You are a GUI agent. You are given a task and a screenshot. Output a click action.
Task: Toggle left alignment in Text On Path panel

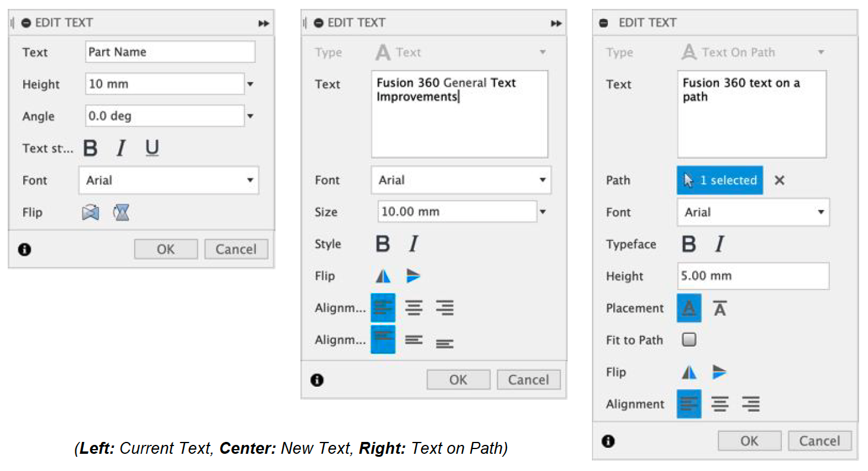pos(689,404)
